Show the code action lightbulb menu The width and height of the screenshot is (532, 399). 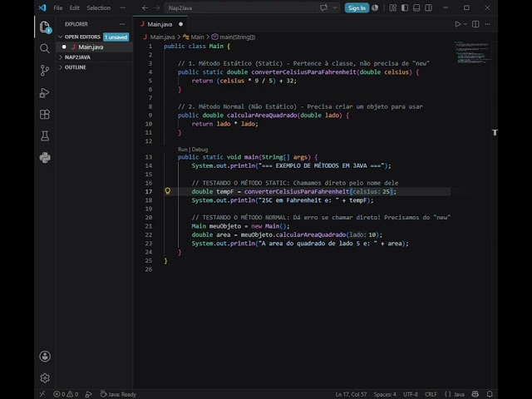pyautogui.click(x=168, y=191)
